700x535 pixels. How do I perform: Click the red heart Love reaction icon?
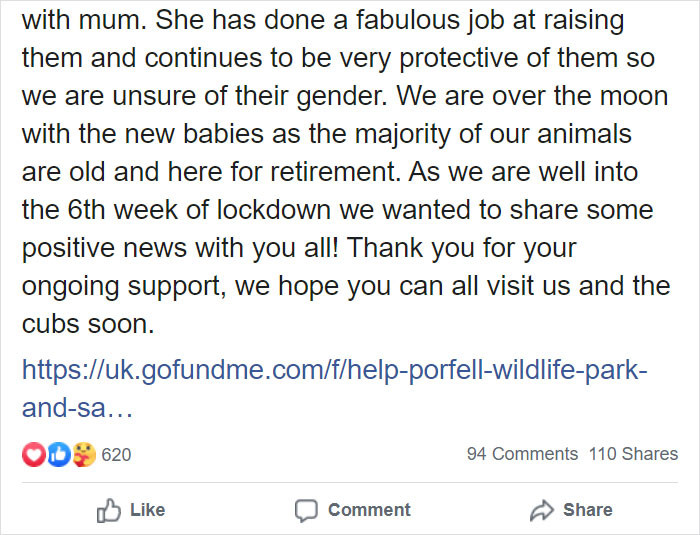32,454
